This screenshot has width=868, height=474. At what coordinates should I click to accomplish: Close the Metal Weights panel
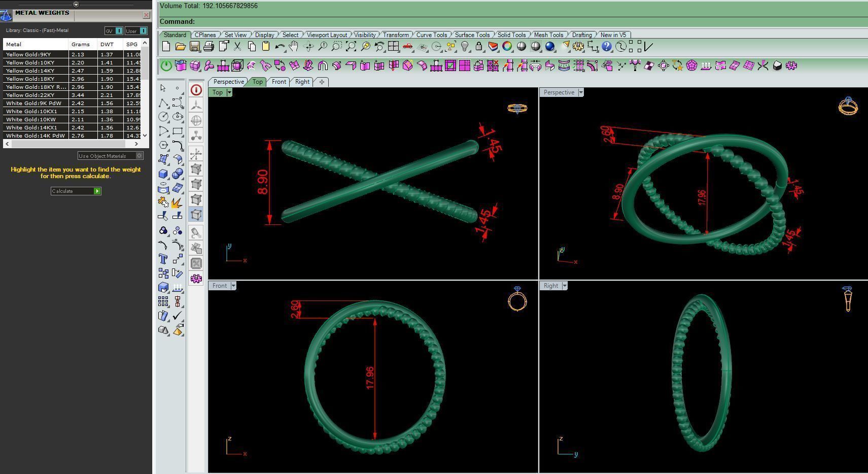[x=146, y=15]
